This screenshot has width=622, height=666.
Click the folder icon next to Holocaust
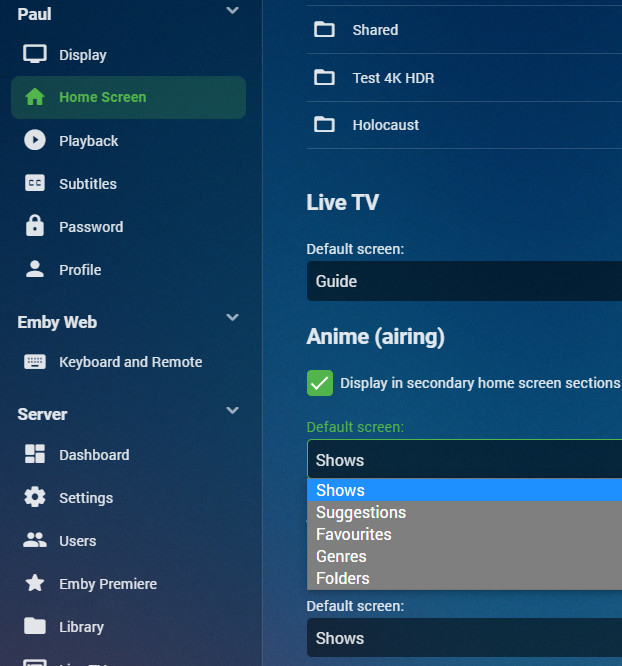324,124
